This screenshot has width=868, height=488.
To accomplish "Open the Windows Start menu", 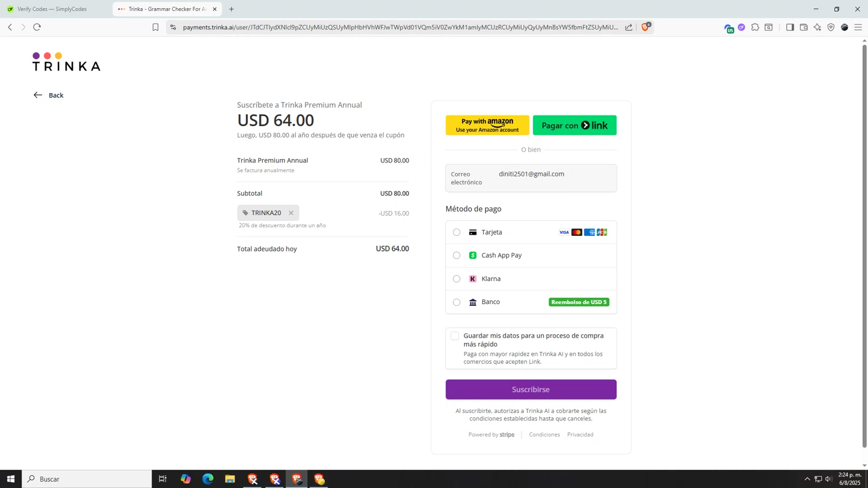I will point(10,479).
